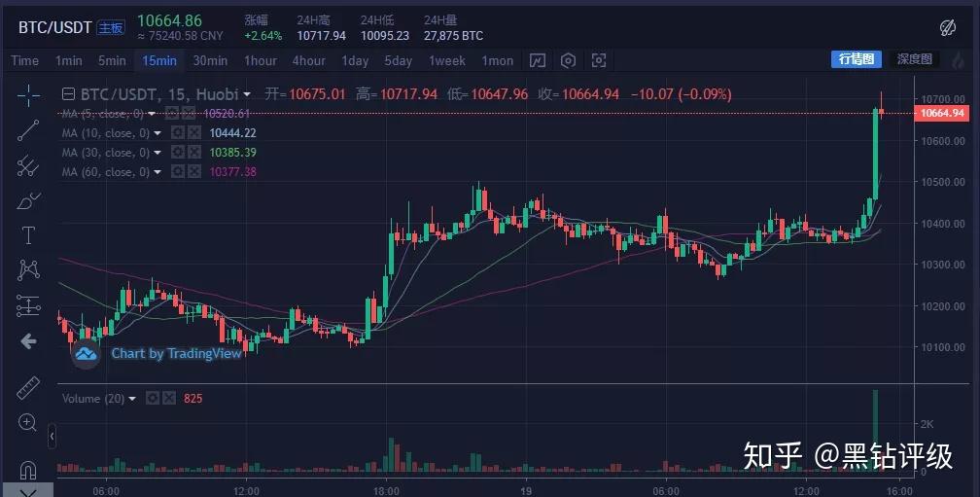Expand MA (30, close, 0) dropdown arrow
Image resolution: width=980 pixels, height=497 pixels.
pos(157,153)
